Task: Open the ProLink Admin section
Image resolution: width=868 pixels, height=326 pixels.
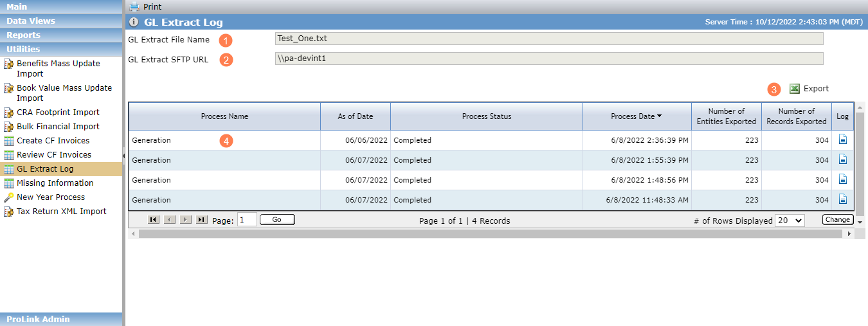Action: click(x=61, y=319)
